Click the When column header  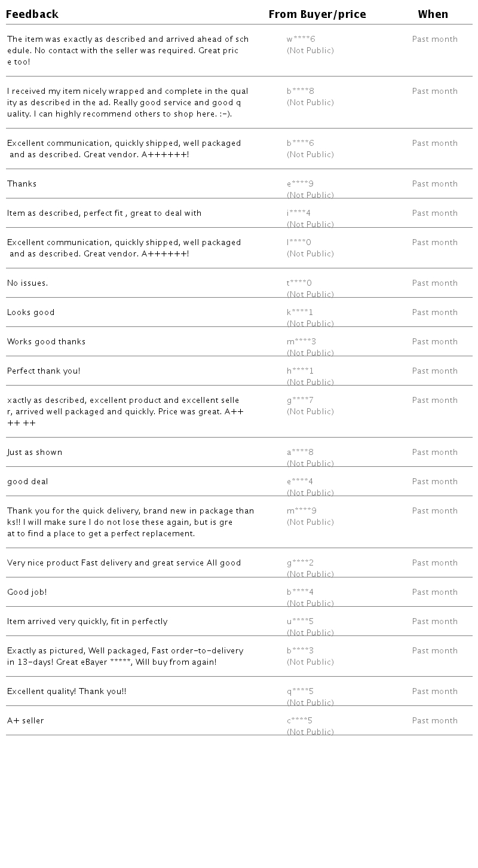(x=433, y=14)
